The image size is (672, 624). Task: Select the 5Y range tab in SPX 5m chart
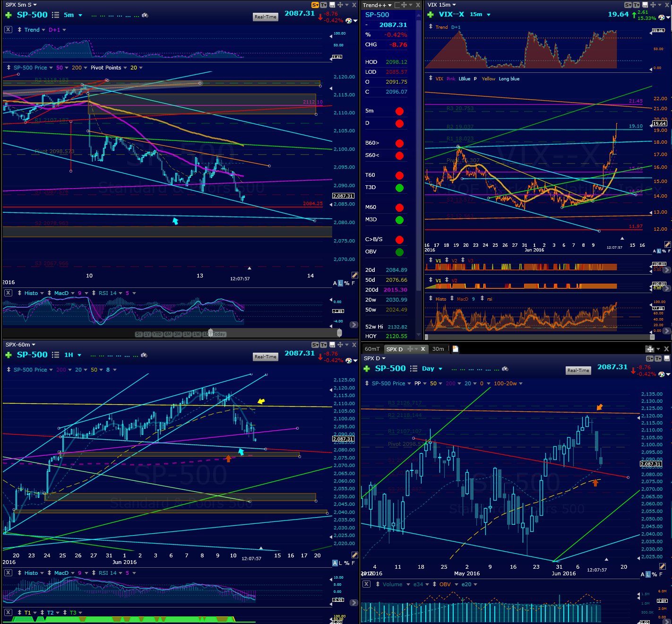click(x=138, y=334)
